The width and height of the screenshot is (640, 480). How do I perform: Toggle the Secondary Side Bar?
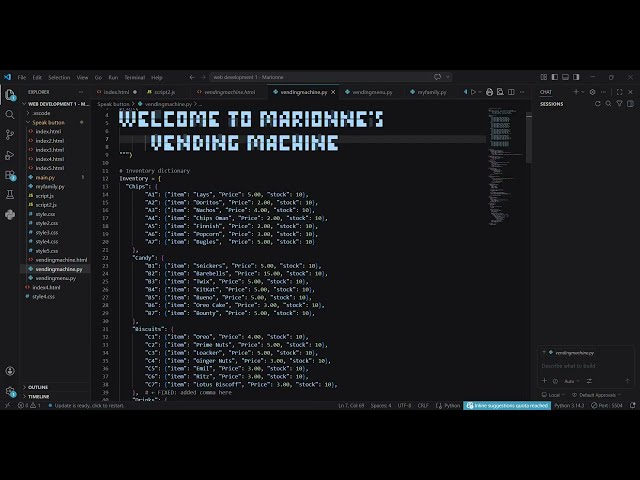pyautogui.click(x=576, y=77)
